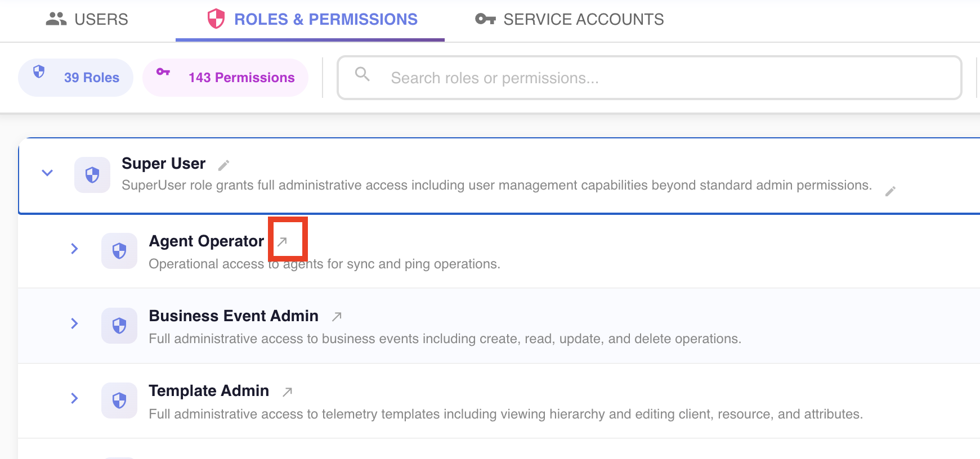Expand the Business Event Admin role
The width and height of the screenshot is (980, 459).
click(74, 323)
